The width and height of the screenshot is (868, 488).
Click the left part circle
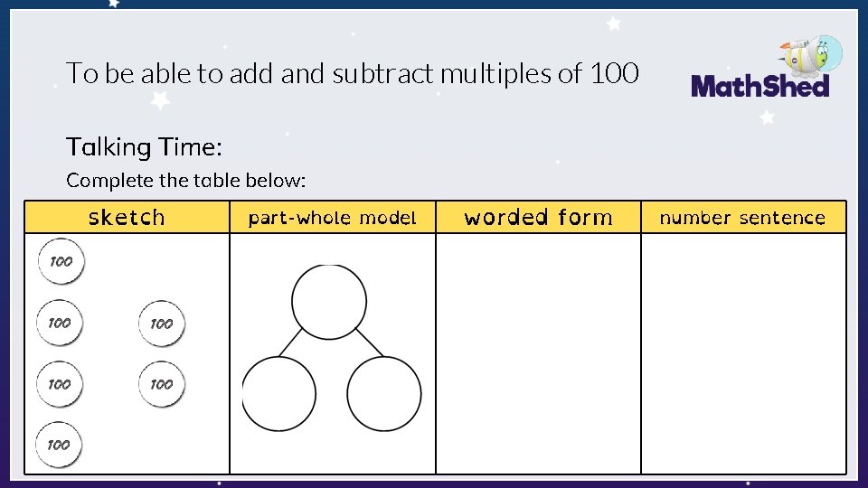pos(279,394)
